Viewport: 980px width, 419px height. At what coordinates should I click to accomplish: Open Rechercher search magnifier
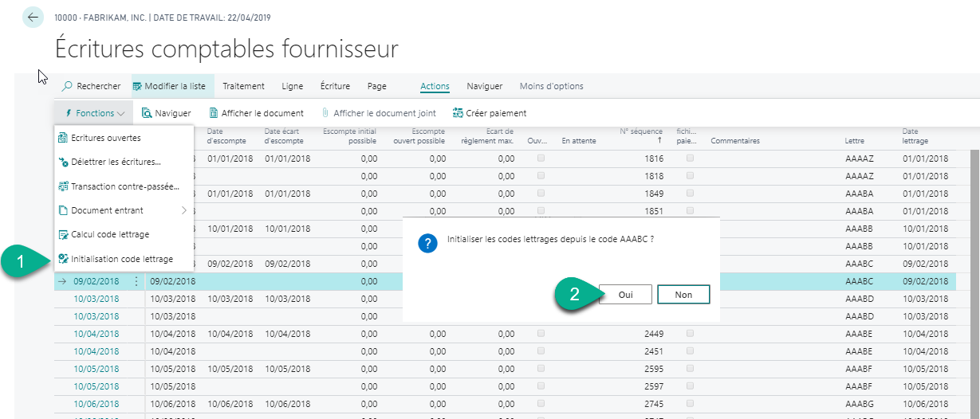68,86
